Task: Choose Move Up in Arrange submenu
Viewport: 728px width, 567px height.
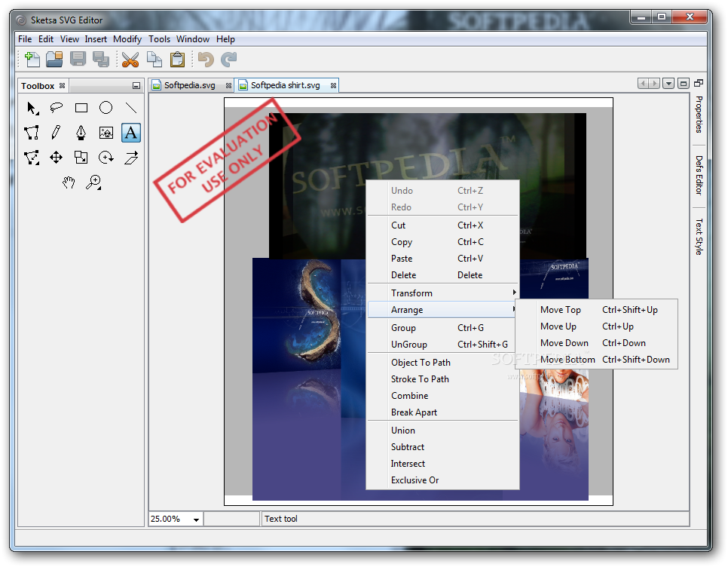Action: click(597, 326)
